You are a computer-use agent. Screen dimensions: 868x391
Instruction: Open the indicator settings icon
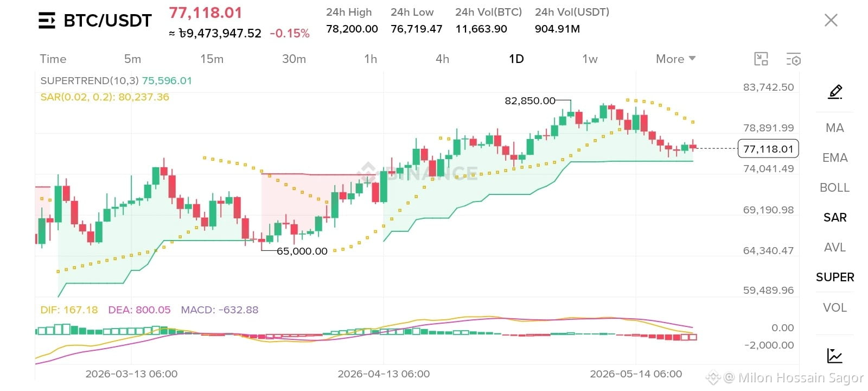point(793,59)
